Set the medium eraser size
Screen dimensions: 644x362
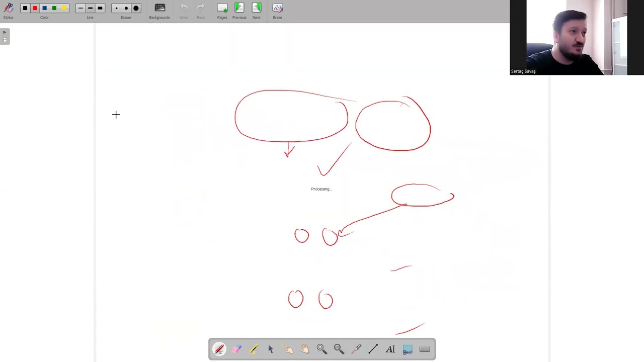point(126,8)
